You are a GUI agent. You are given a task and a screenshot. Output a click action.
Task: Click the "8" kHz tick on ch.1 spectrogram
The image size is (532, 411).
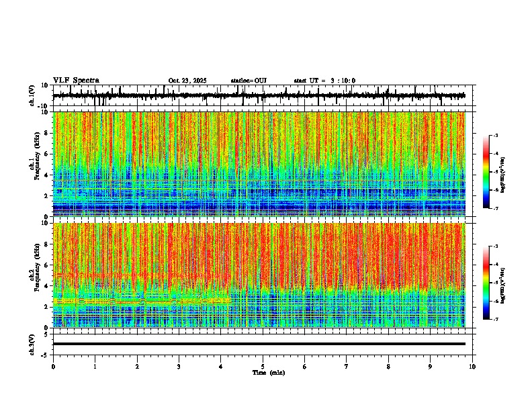47,133
